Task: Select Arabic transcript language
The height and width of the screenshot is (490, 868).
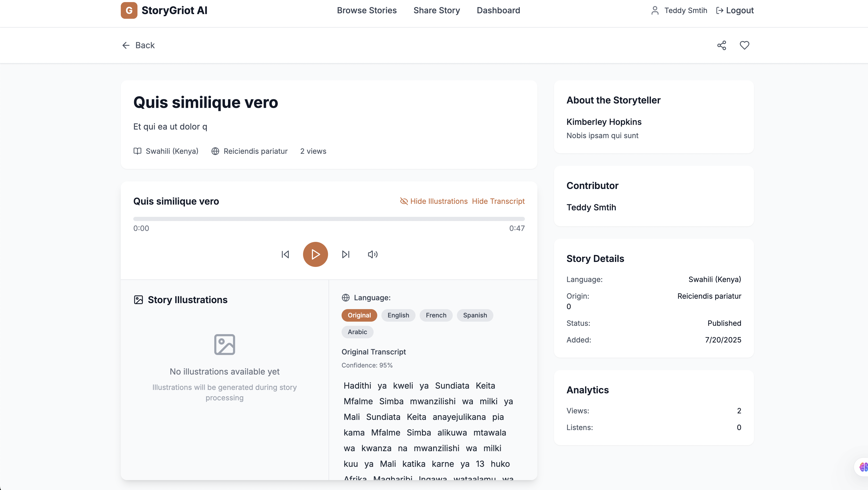Action: click(x=357, y=332)
